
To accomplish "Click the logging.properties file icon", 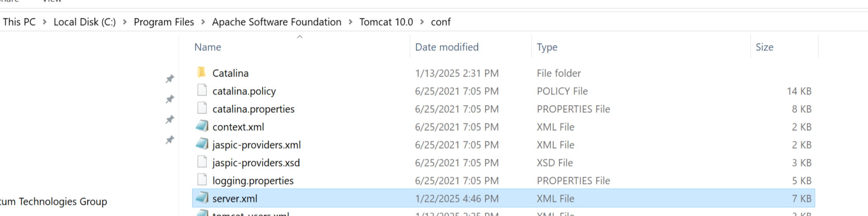I will (202, 180).
